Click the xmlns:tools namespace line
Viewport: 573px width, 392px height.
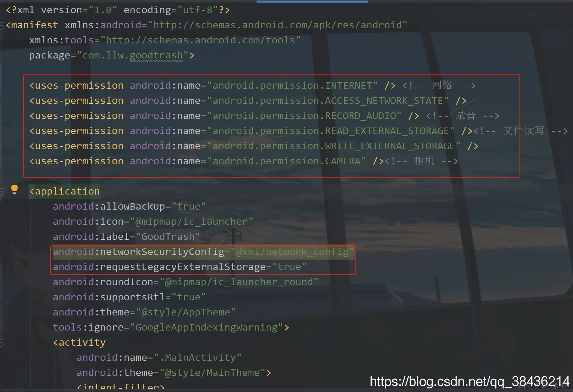point(165,40)
